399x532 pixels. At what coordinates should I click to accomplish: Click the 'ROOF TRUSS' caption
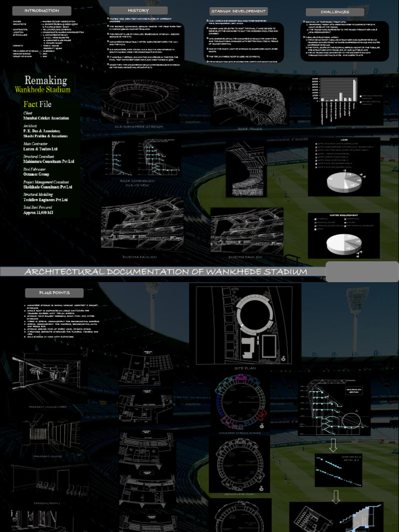pyautogui.click(x=250, y=129)
